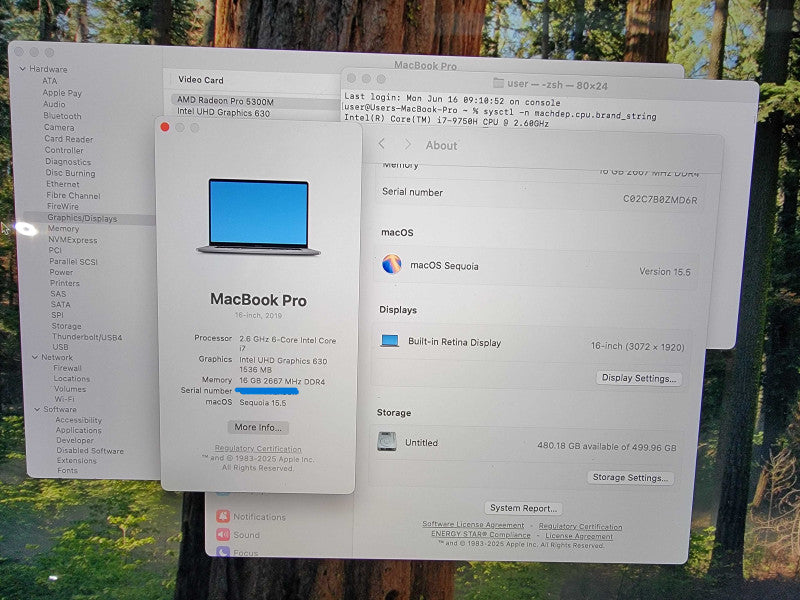Click the macOS Sequoia logo icon
800x600 pixels.
(392, 264)
